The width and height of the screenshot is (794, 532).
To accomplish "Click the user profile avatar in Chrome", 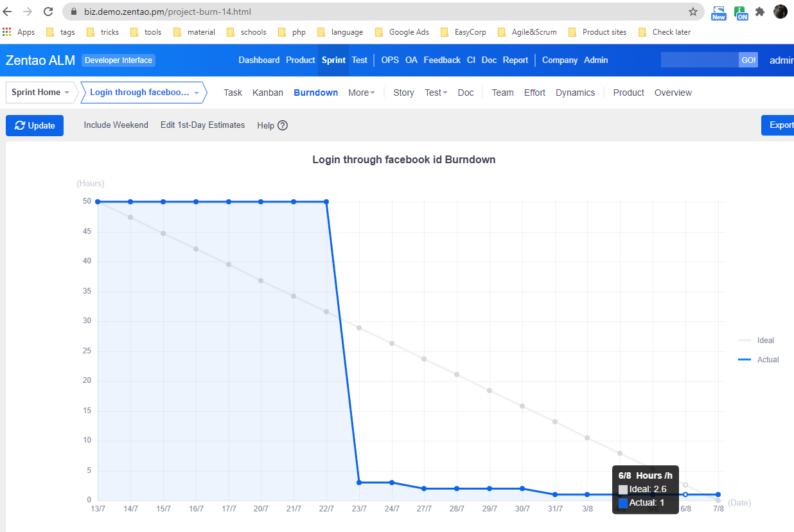I will point(781,12).
